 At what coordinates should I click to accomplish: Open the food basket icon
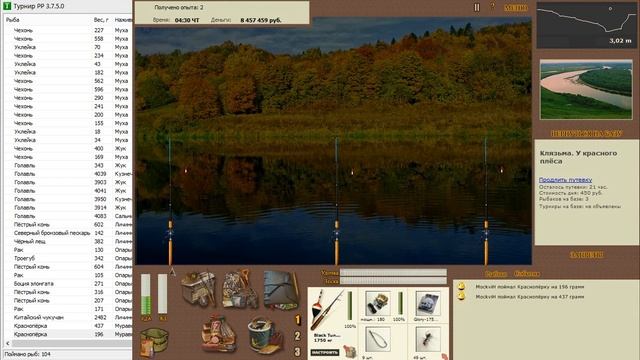tap(219, 333)
